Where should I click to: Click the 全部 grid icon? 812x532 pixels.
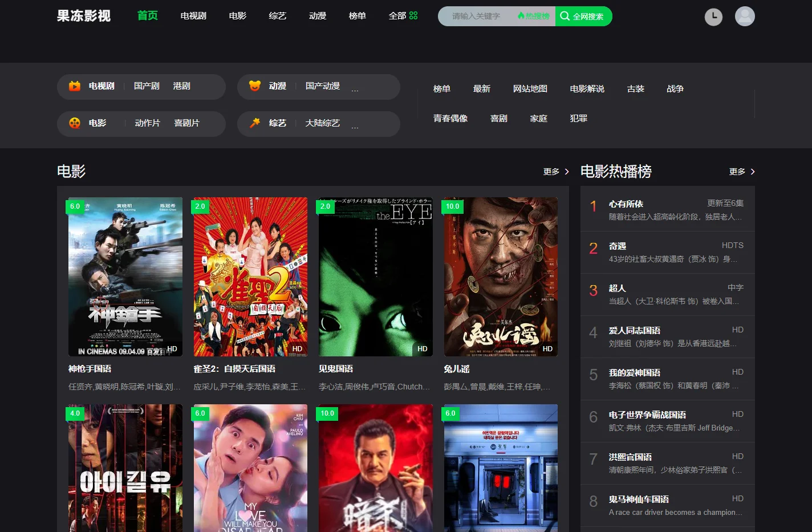click(413, 16)
